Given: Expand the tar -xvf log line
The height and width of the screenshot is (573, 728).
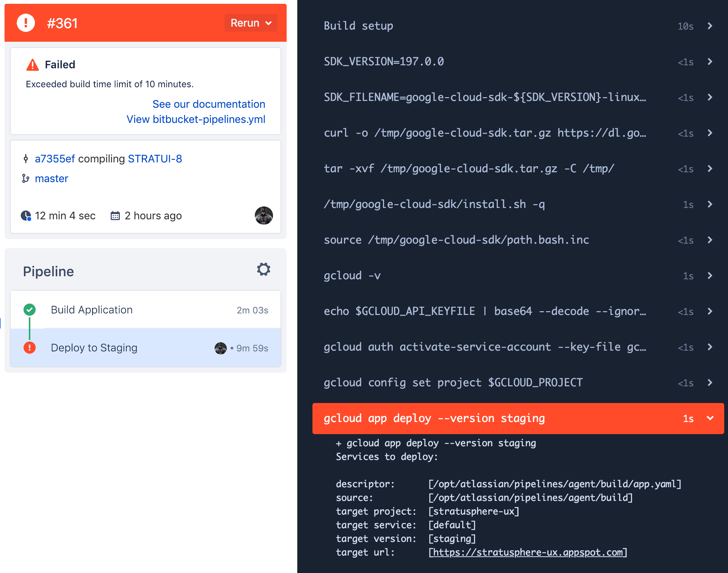Looking at the screenshot, I should click(518, 168).
